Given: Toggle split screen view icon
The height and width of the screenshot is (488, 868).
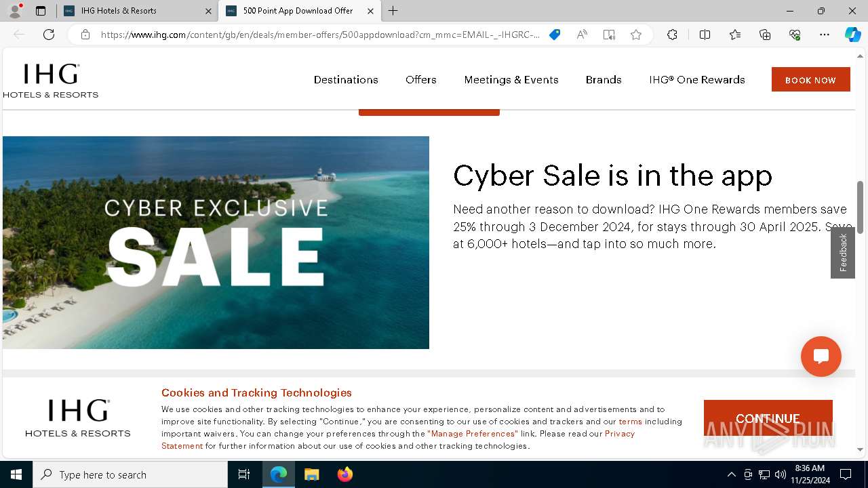Looking at the screenshot, I should (x=705, y=35).
